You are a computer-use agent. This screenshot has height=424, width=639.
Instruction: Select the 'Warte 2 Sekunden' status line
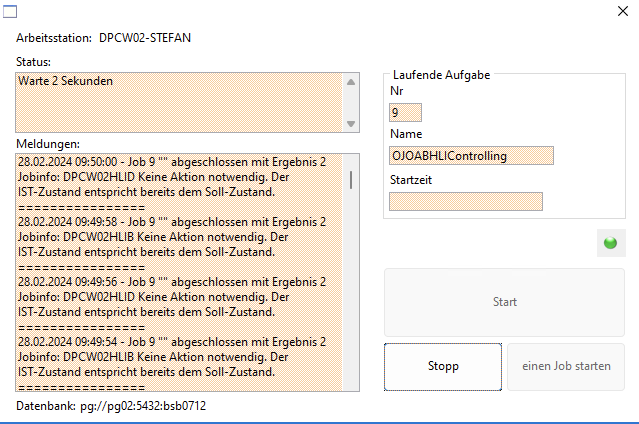[66, 80]
